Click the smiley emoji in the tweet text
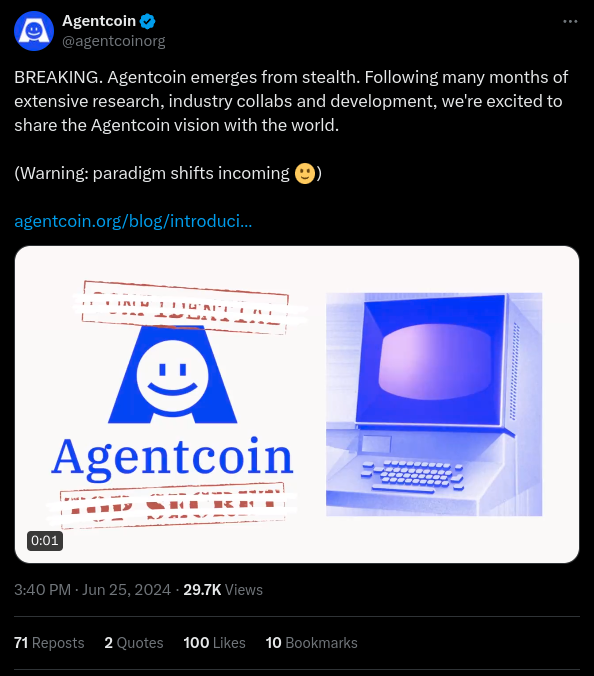 pyautogui.click(x=305, y=173)
